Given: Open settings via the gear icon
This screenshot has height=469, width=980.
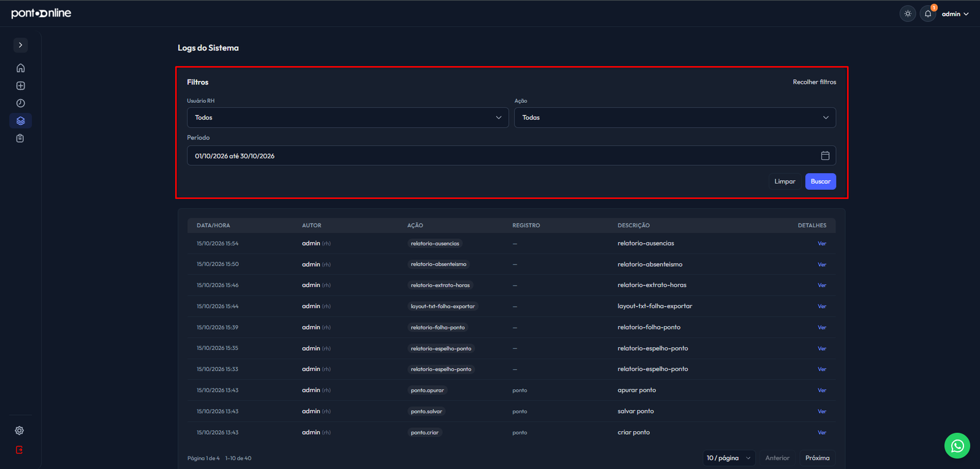Looking at the screenshot, I should [20, 430].
